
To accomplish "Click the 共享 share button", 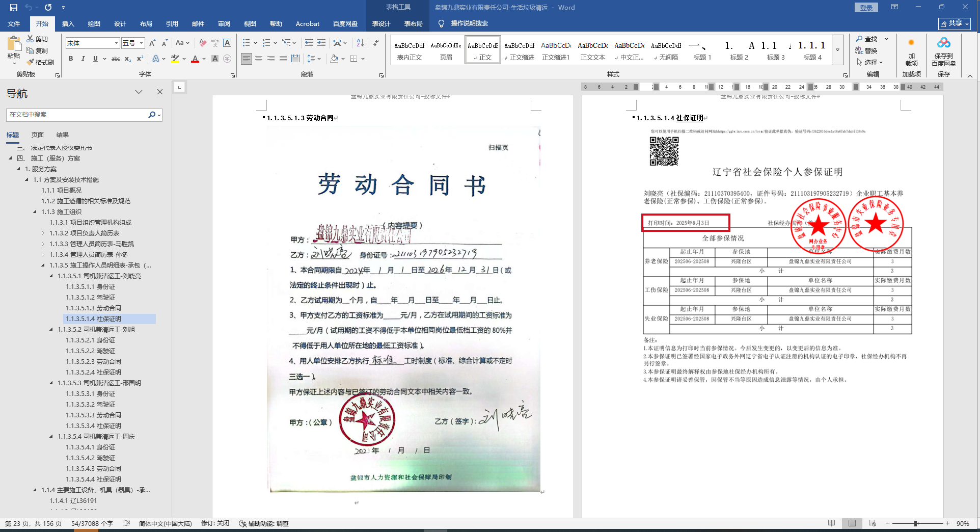I will [x=955, y=23].
